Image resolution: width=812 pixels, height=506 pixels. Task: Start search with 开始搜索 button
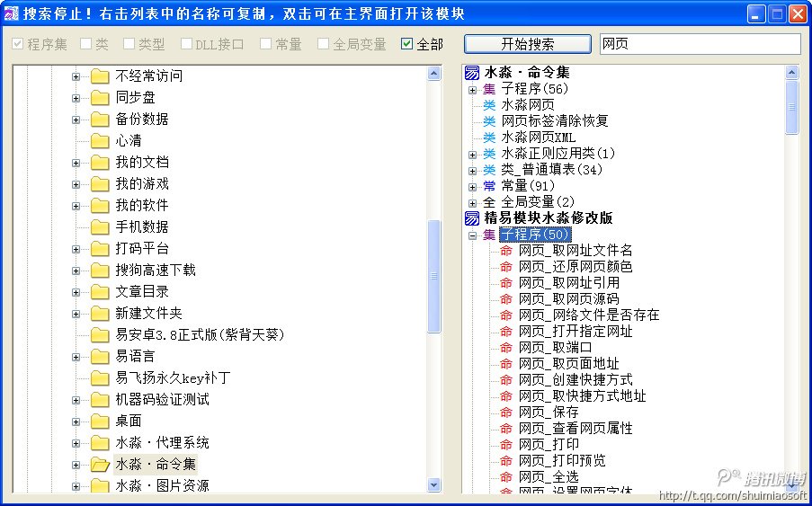(x=528, y=44)
